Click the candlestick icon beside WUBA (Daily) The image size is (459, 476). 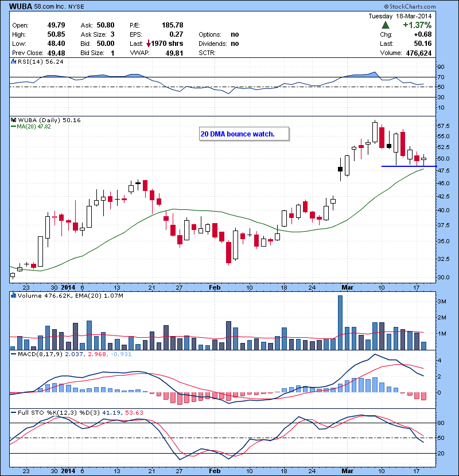13,120
